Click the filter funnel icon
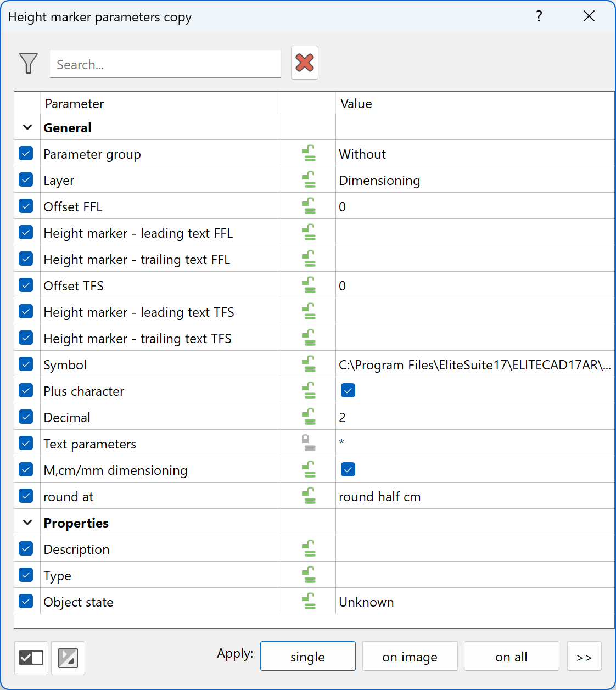Screen dimensions: 616x690 (28, 63)
